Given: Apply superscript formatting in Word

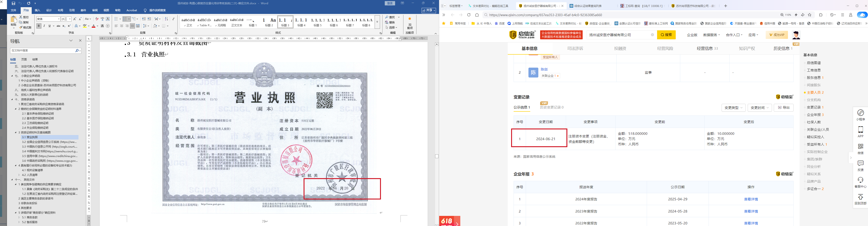Looking at the screenshot, I should [69, 26].
